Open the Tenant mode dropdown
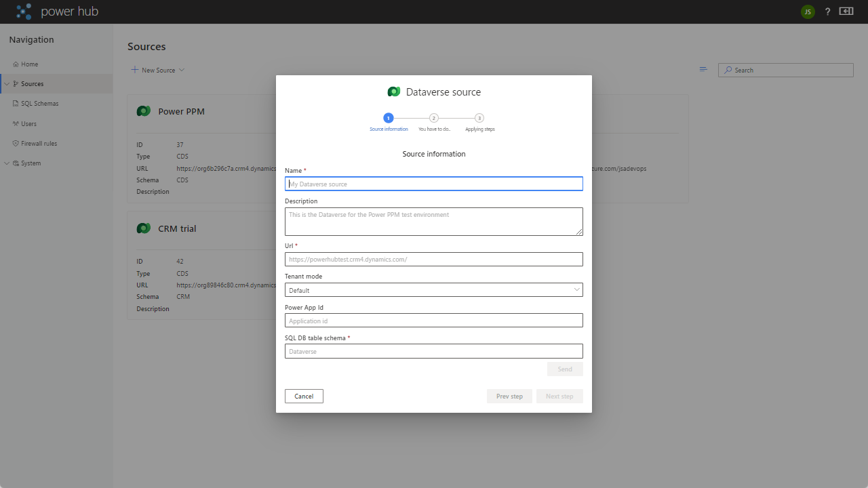Screen dimensions: 868x488 (x=434, y=290)
